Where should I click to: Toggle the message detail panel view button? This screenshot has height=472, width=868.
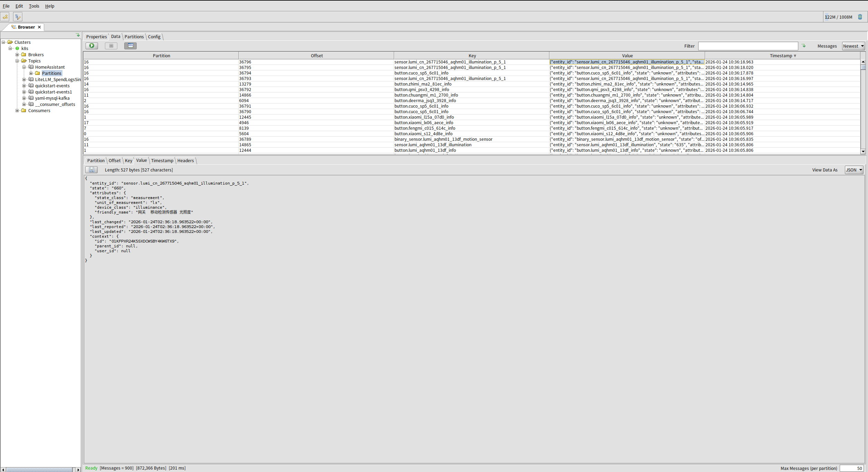pos(130,46)
